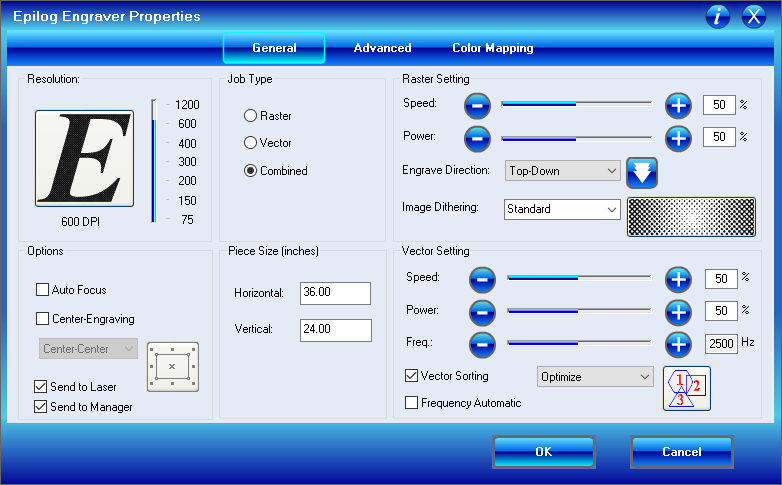Click the 600 DPI text under preview
Viewport: 782px width, 485px height.
tap(80, 222)
